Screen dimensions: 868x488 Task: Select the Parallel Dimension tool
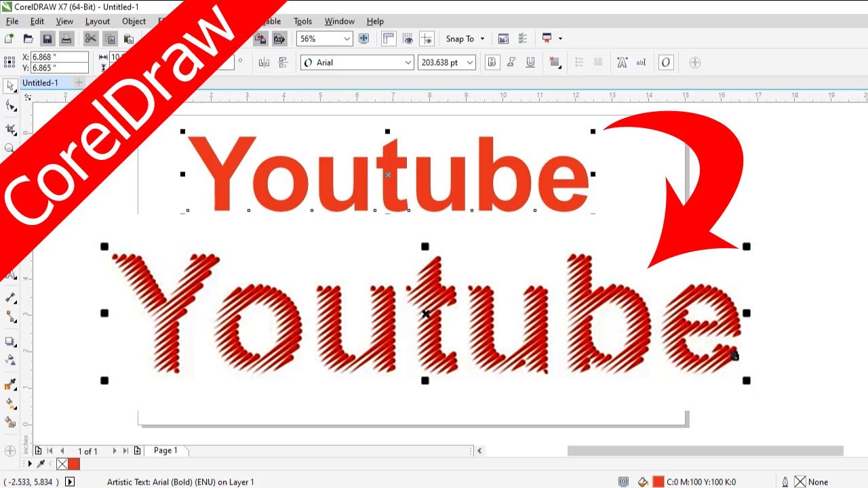(x=10, y=298)
